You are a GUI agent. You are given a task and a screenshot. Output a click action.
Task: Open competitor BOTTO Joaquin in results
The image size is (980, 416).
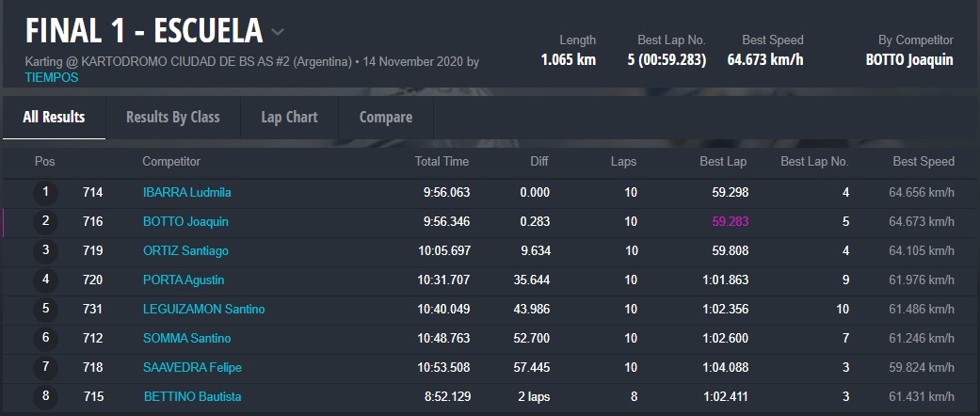click(185, 222)
